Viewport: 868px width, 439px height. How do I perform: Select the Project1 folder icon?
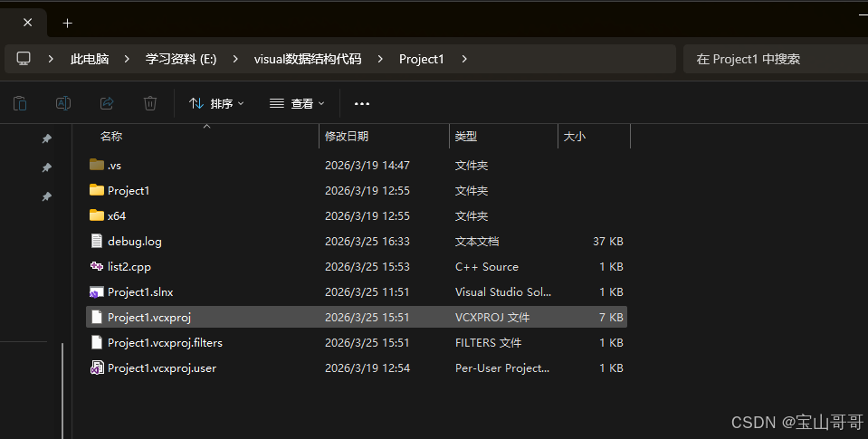pos(97,190)
